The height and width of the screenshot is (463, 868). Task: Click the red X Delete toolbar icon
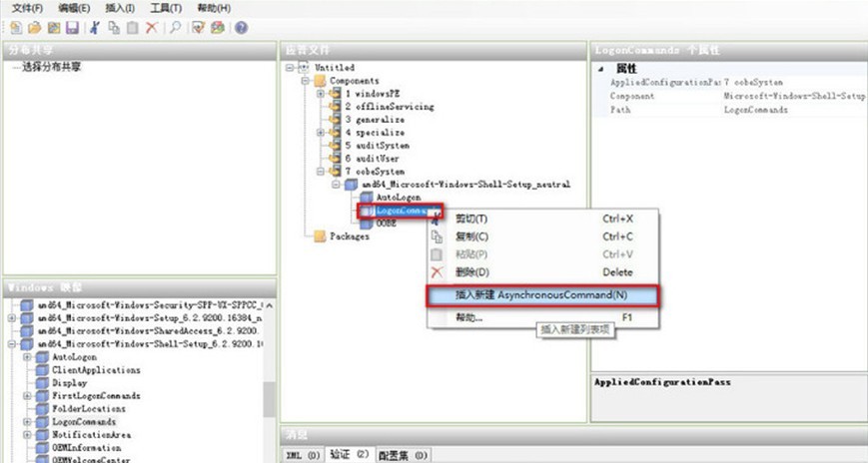click(x=151, y=27)
